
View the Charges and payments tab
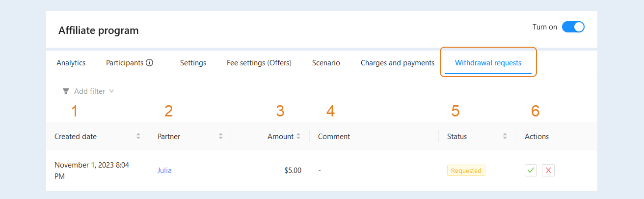click(398, 63)
